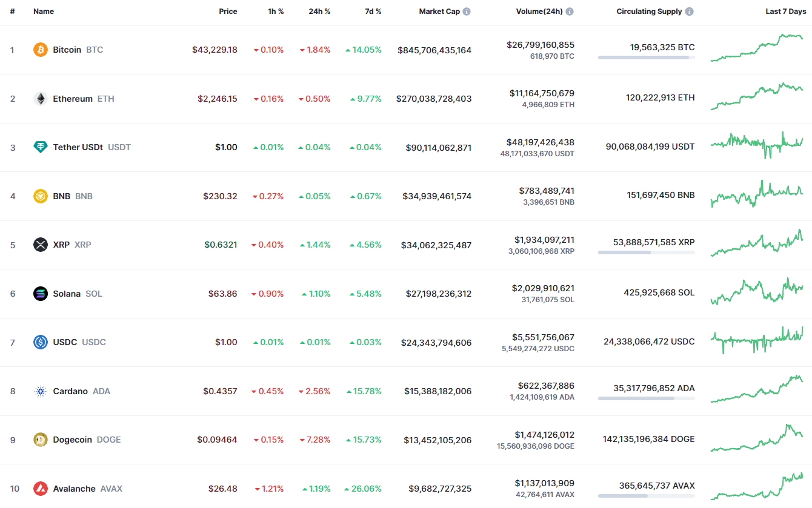
Task: Click the Solana logo icon
Action: pyautogui.click(x=41, y=294)
